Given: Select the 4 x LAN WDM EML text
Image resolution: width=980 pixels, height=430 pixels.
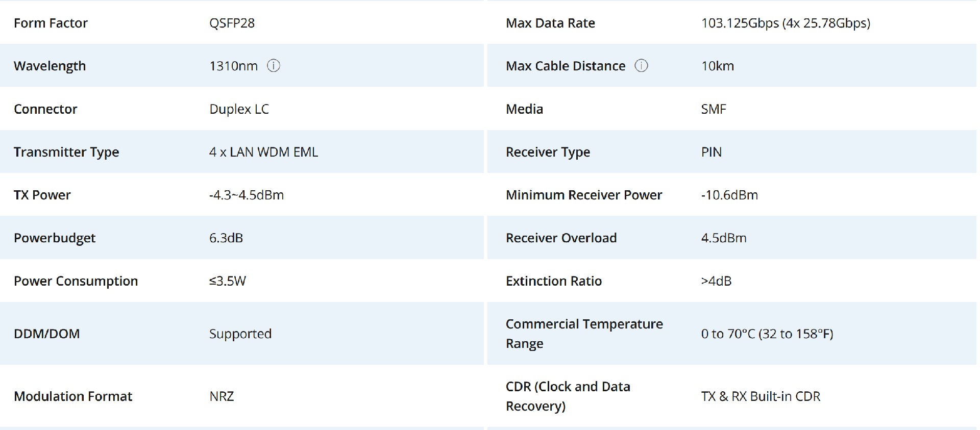Looking at the screenshot, I should (x=263, y=152).
